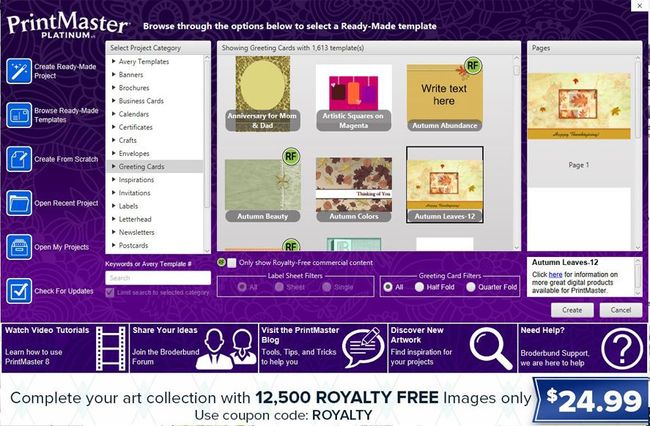Open My Projects drawer icon
This screenshot has height=426, width=650.
(x=19, y=247)
